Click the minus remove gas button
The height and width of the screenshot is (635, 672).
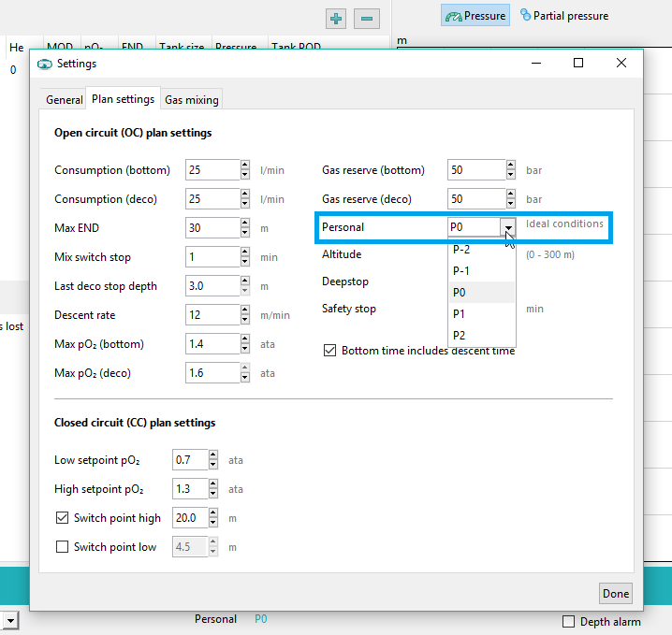point(367,18)
